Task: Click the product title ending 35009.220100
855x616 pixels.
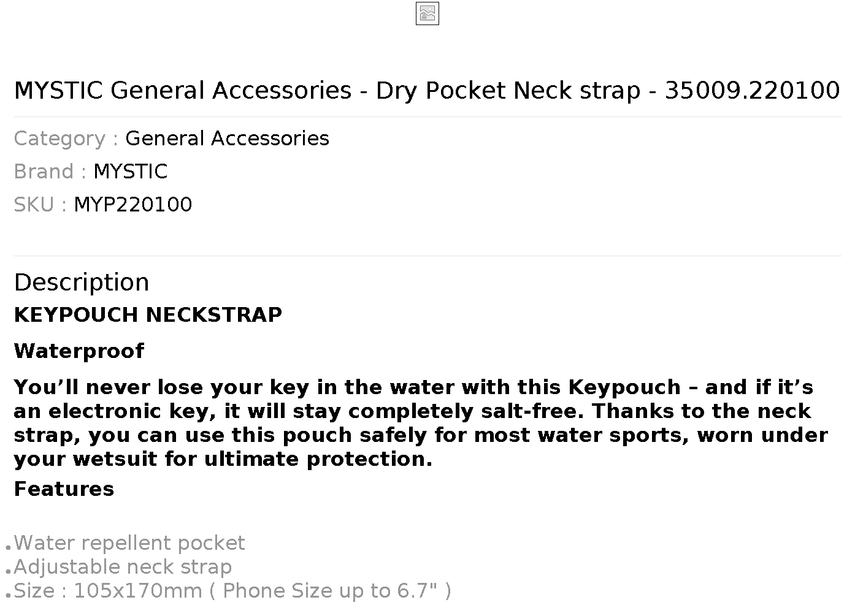Action: pos(427,91)
